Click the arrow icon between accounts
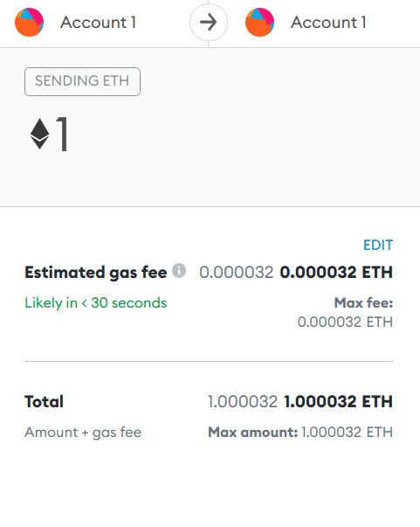The height and width of the screenshot is (527, 420). pyautogui.click(x=209, y=23)
